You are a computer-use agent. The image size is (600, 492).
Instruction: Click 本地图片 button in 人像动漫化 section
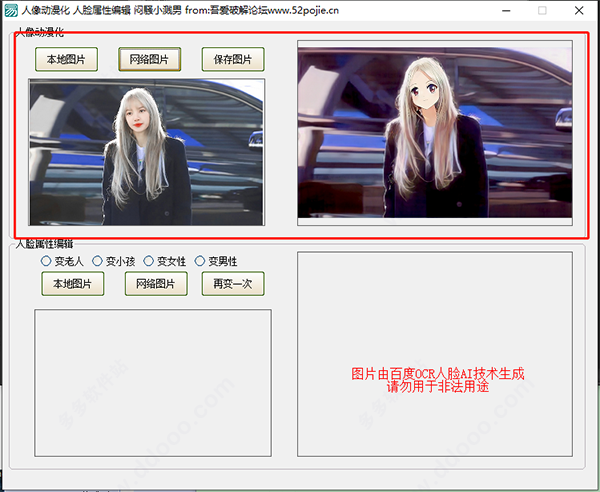(x=67, y=59)
